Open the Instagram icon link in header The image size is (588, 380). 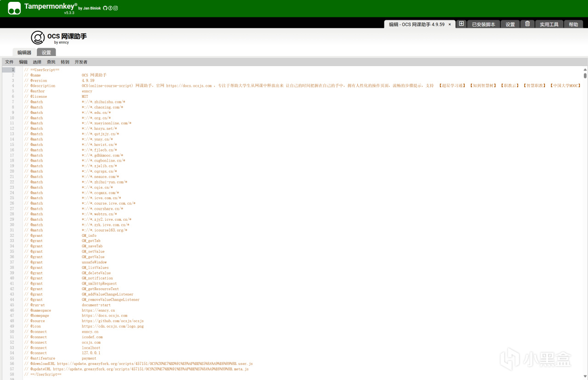[x=115, y=8]
